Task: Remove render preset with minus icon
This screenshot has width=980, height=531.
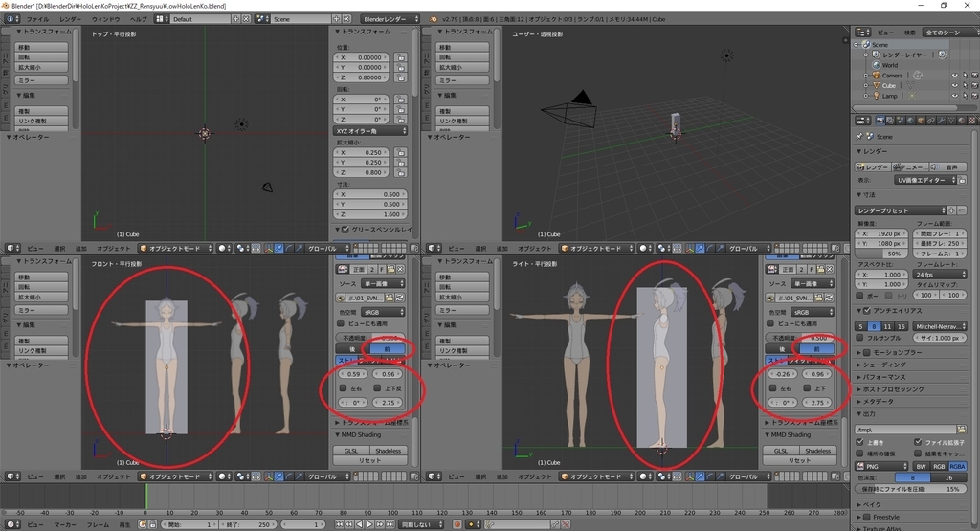Action: point(961,210)
